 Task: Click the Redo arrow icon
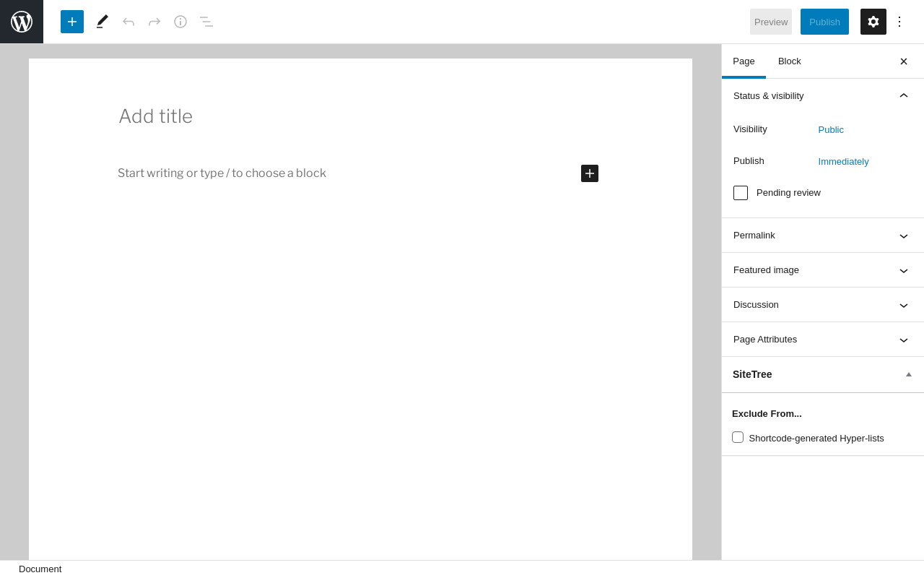coord(154,22)
